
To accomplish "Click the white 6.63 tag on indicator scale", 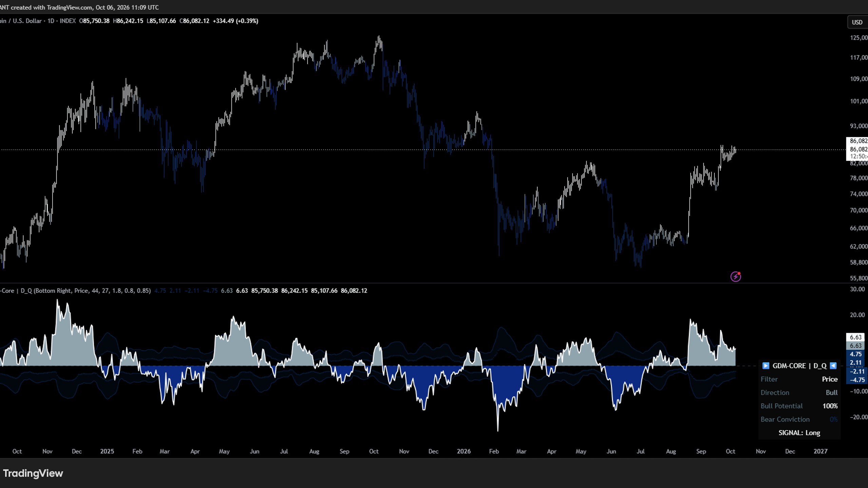I will pyautogui.click(x=856, y=337).
